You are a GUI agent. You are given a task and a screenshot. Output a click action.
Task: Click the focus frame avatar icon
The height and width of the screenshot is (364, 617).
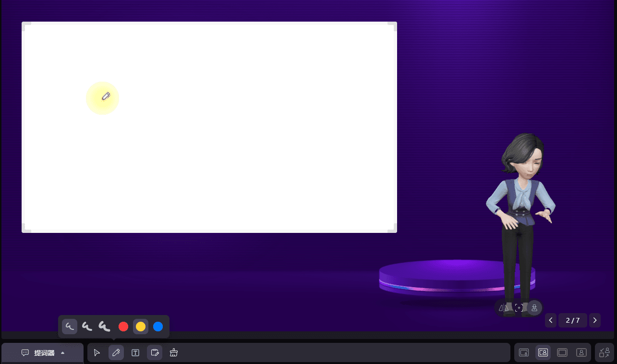(x=519, y=308)
